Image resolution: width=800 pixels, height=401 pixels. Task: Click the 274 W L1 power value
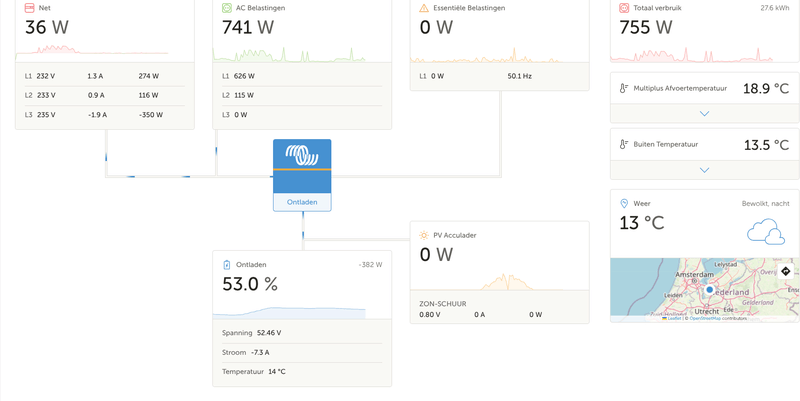[x=148, y=76]
